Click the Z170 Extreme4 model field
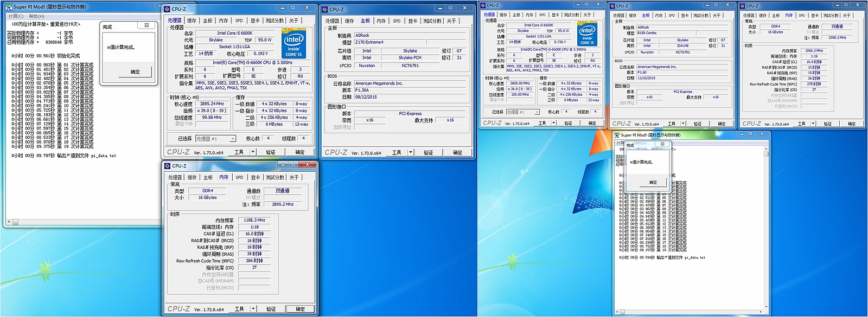The image size is (868, 317). 390,42
